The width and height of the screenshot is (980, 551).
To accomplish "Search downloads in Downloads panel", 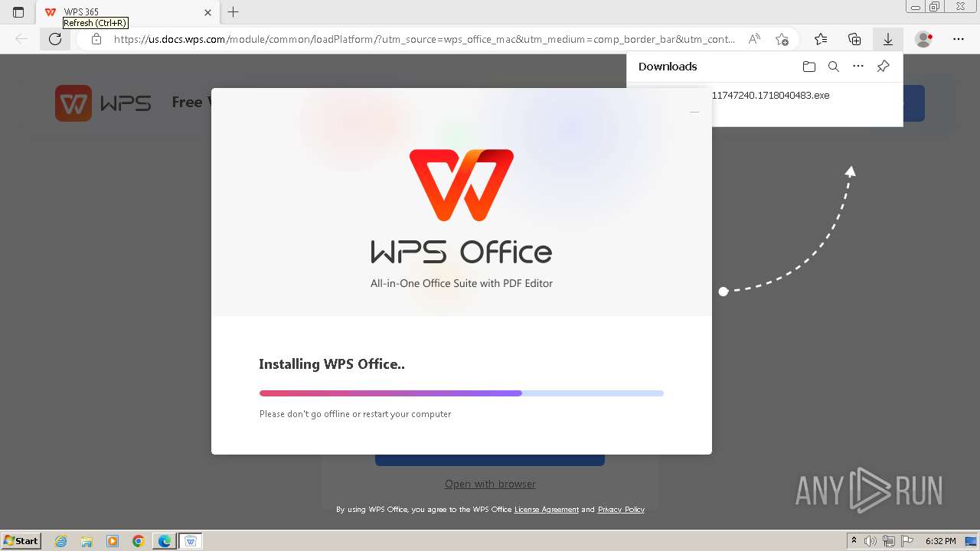I will coord(834,67).
